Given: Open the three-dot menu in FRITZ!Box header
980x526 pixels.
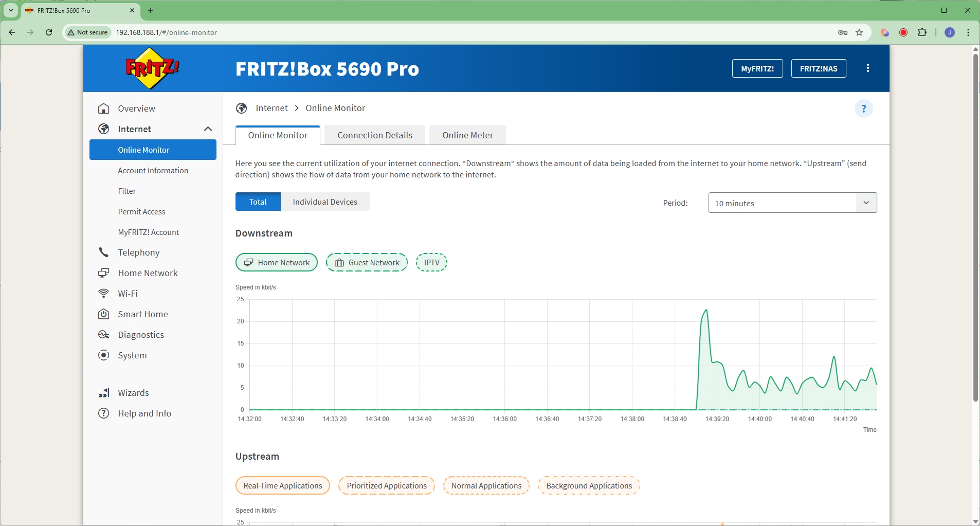Looking at the screenshot, I should pyautogui.click(x=867, y=68).
